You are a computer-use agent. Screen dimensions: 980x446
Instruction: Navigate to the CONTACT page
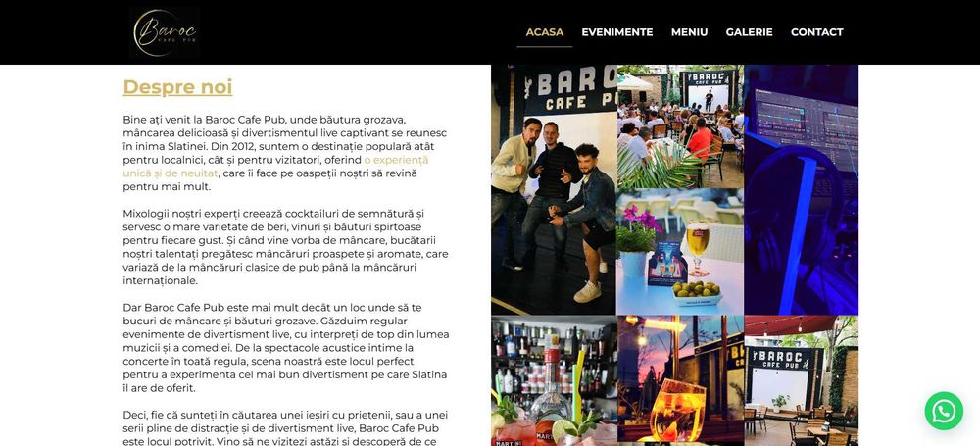pyautogui.click(x=817, y=32)
